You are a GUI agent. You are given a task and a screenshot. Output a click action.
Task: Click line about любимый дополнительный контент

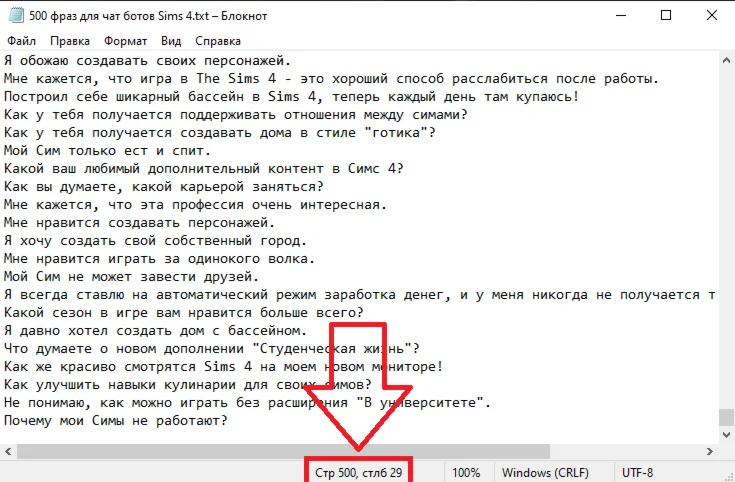[203, 168]
